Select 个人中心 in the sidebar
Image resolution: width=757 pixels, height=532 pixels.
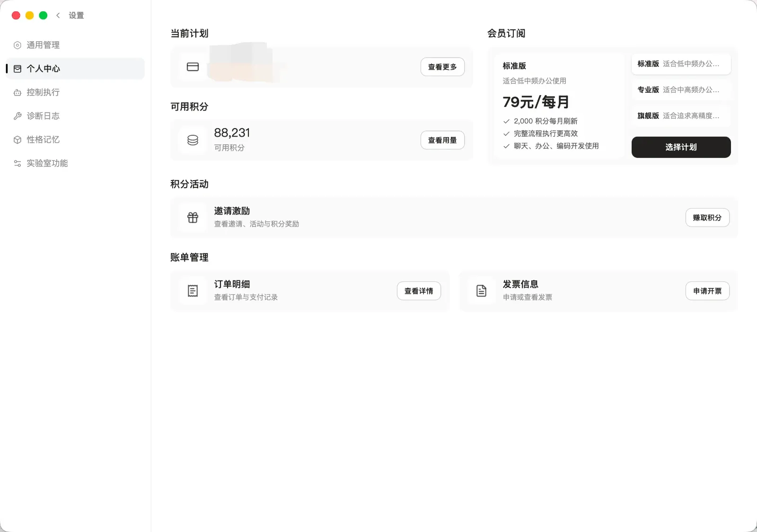[76, 69]
